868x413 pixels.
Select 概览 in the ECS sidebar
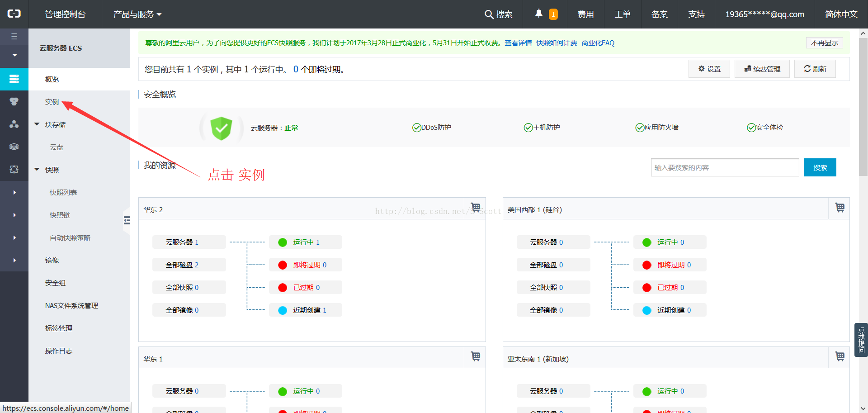[79, 79]
